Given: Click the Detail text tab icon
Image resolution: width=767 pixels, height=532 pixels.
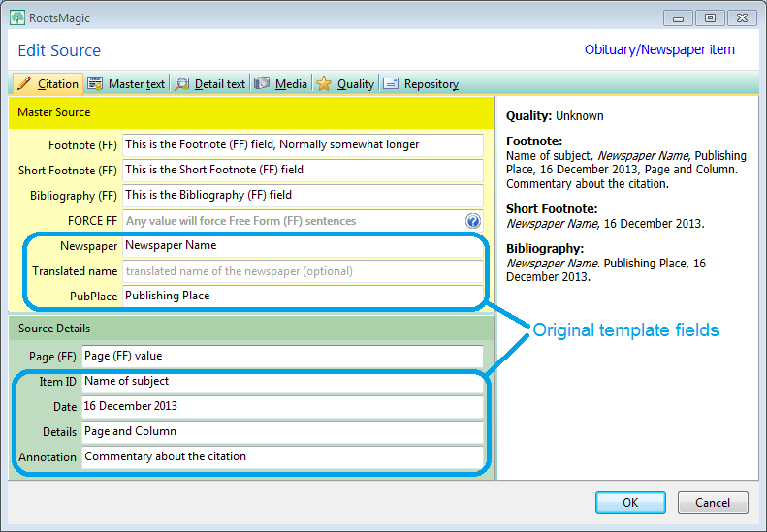Looking at the screenshot, I should 181,83.
